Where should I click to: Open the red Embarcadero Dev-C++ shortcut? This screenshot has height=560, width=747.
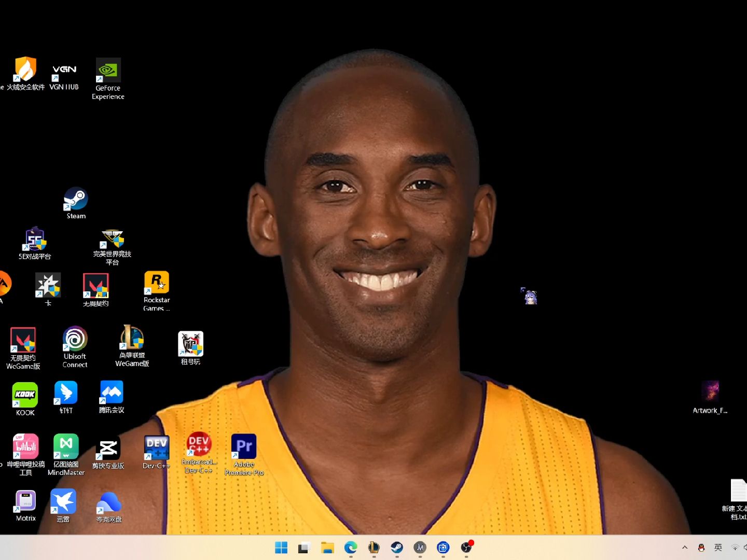click(199, 453)
